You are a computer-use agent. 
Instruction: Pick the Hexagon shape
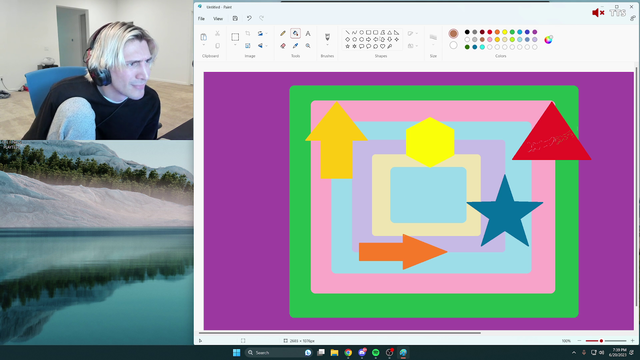tap(361, 40)
